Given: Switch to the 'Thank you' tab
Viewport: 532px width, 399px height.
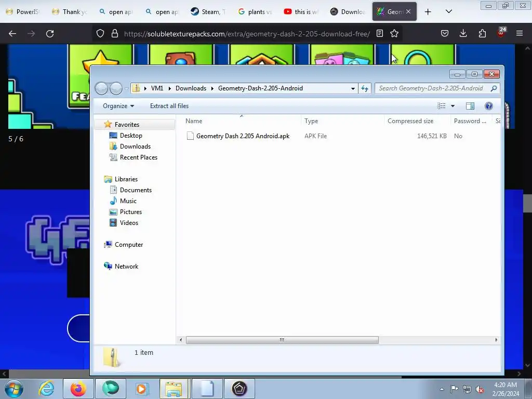Looking at the screenshot, I should 70,11.
